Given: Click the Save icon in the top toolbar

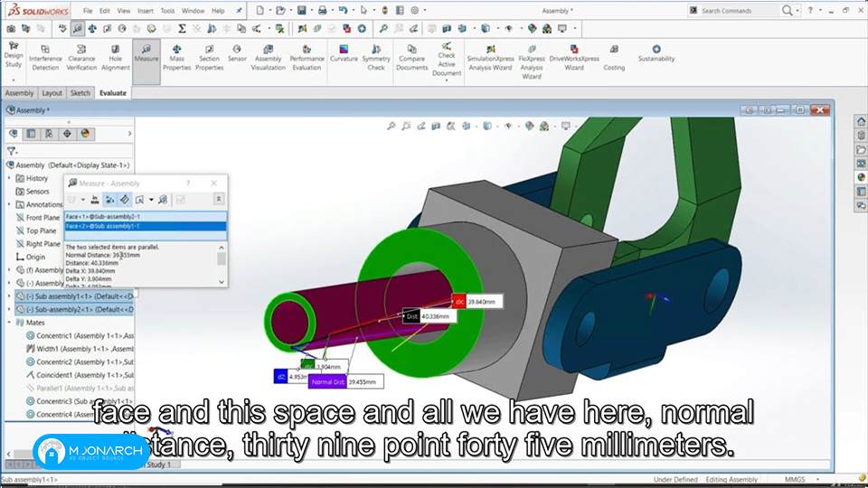Looking at the screenshot, I should coord(302,11).
